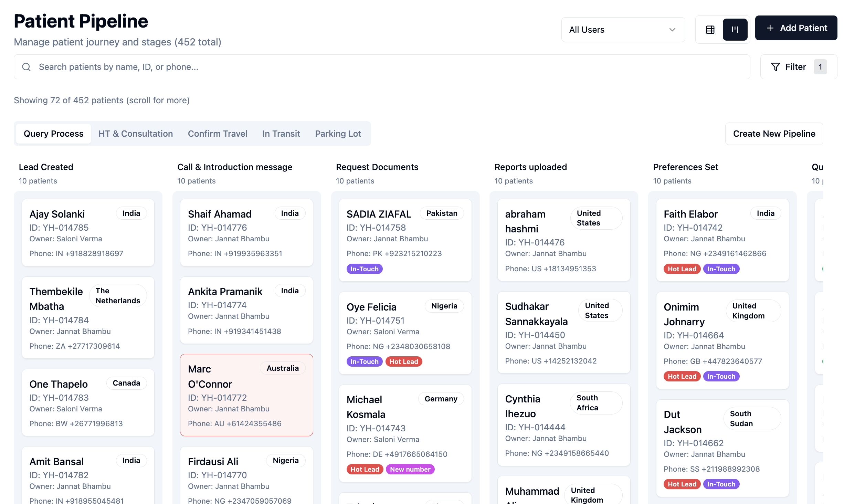Open Cynthia Ihezuo patient card

coord(564,425)
